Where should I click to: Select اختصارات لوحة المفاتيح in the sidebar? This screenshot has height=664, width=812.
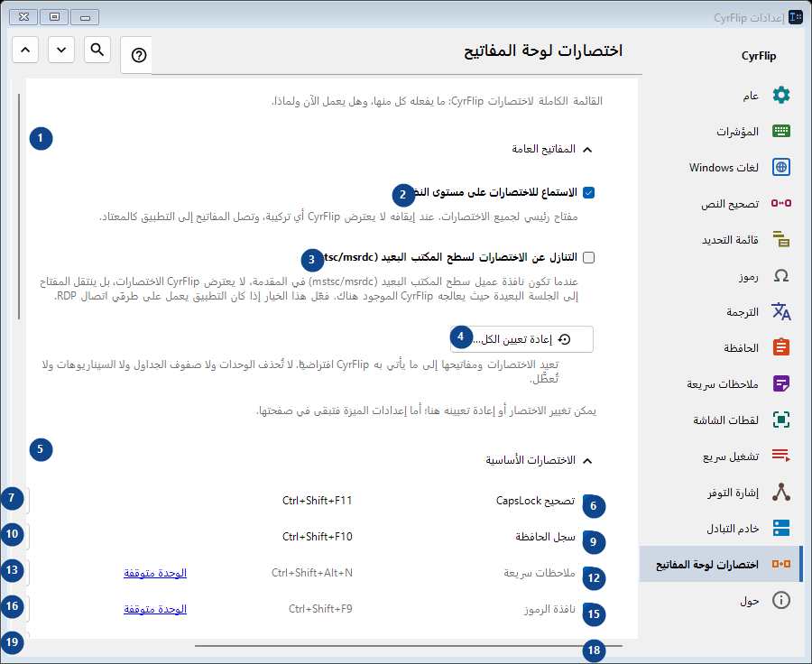721,564
